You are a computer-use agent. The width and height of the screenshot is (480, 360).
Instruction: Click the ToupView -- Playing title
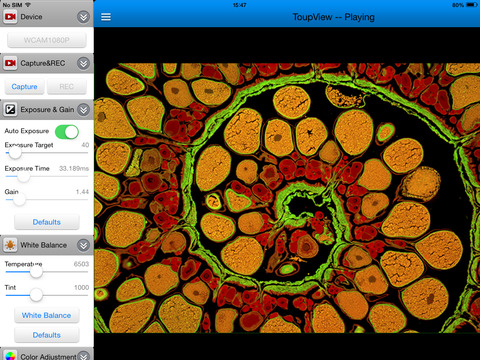333,17
